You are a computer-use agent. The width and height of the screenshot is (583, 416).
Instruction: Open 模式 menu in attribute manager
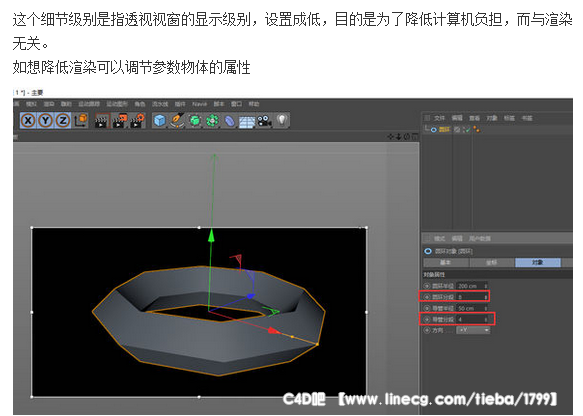tap(439, 238)
